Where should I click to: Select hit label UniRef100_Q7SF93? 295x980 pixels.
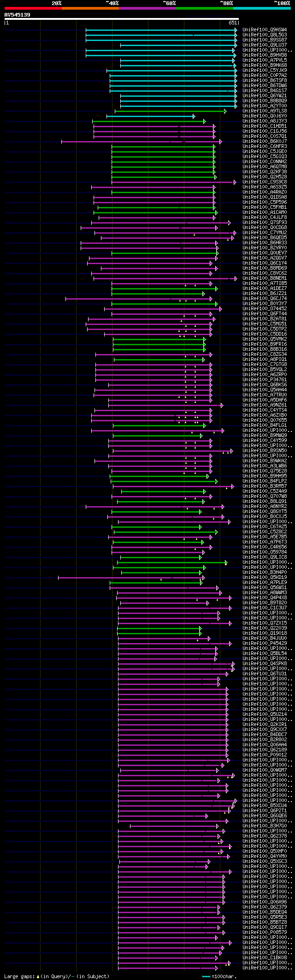tap(265, 222)
